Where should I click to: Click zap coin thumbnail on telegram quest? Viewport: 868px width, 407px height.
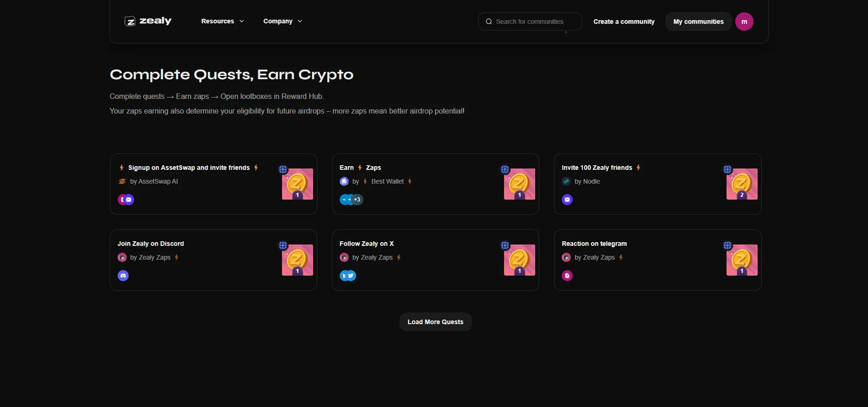742,260
